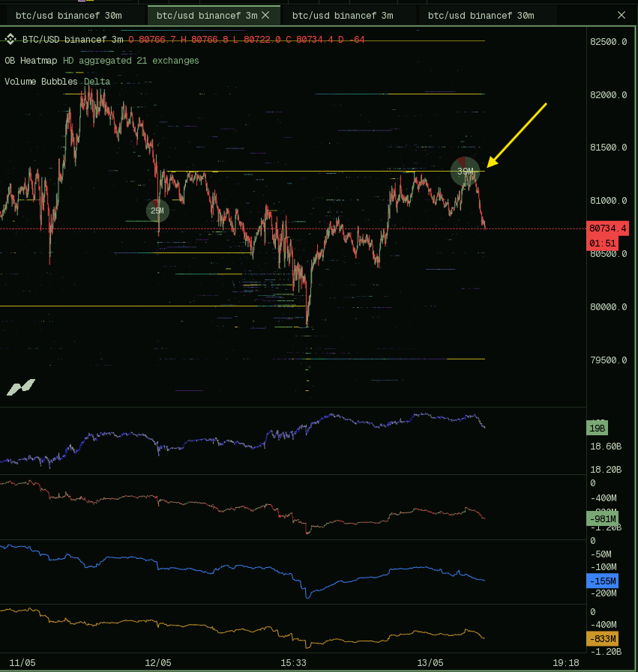
Task: Click 11/05 on the time axis
Action: point(22,662)
